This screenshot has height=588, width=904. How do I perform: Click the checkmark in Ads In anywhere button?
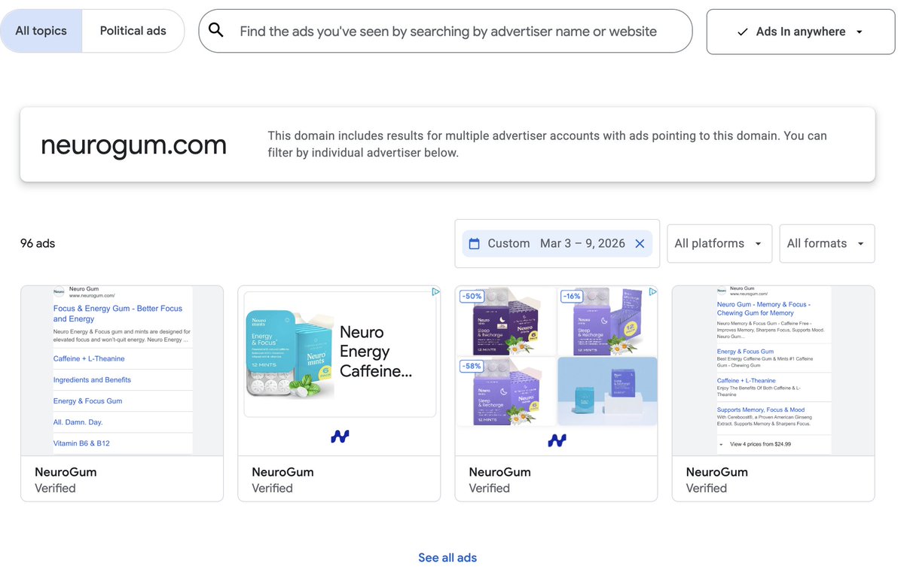[x=743, y=32]
